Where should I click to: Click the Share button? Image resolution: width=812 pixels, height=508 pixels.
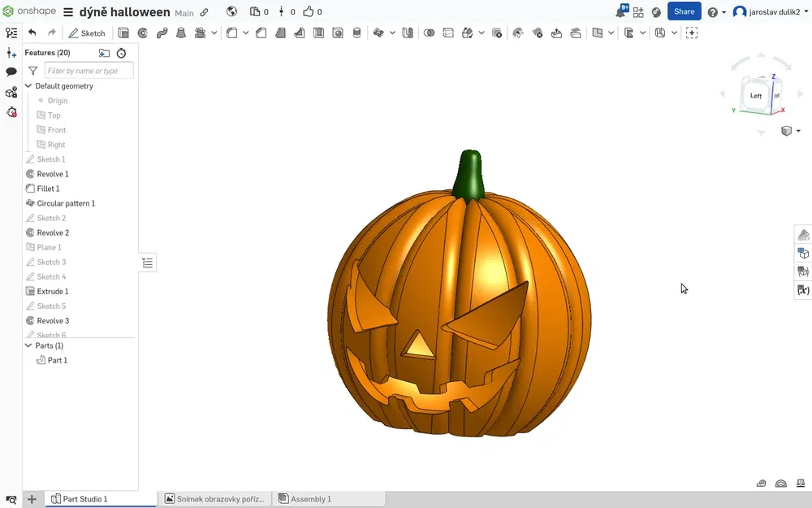click(684, 11)
